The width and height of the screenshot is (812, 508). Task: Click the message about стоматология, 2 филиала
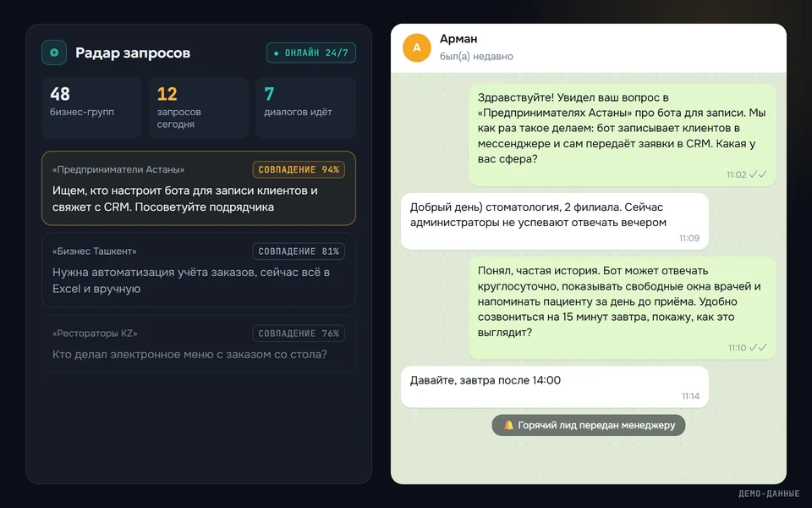tap(555, 221)
